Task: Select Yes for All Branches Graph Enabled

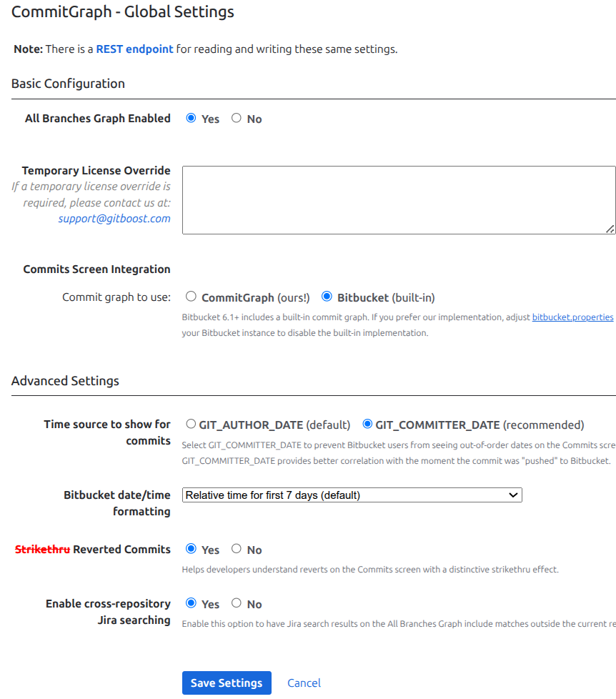Action: coord(191,119)
